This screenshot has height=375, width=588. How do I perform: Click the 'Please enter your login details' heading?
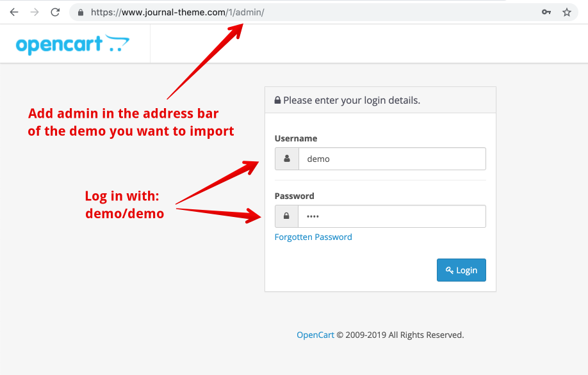352,100
